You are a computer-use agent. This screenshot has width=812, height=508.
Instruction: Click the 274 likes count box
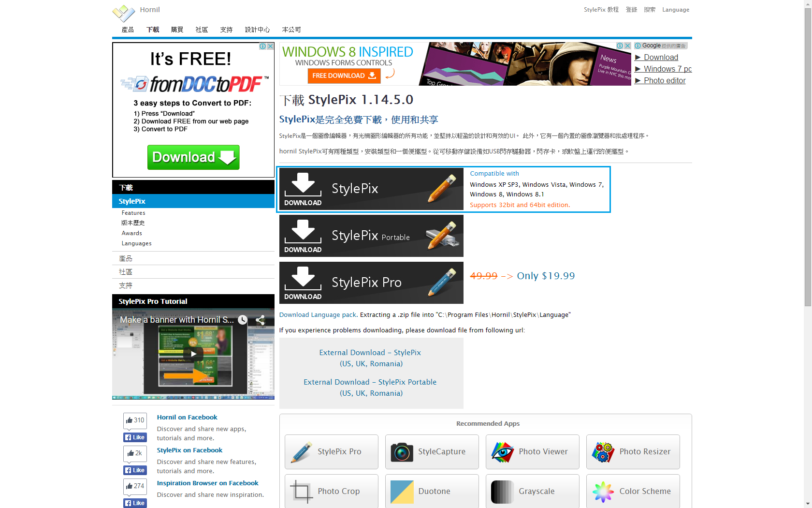coord(135,486)
